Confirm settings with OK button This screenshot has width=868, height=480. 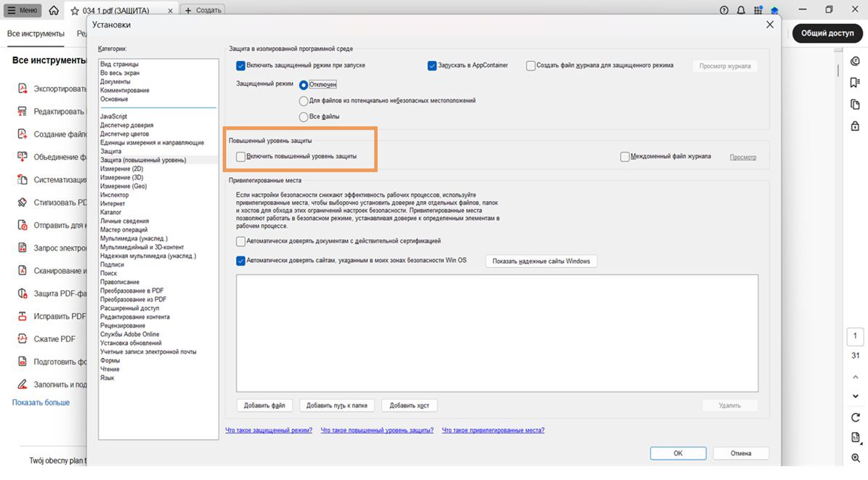[x=678, y=453]
